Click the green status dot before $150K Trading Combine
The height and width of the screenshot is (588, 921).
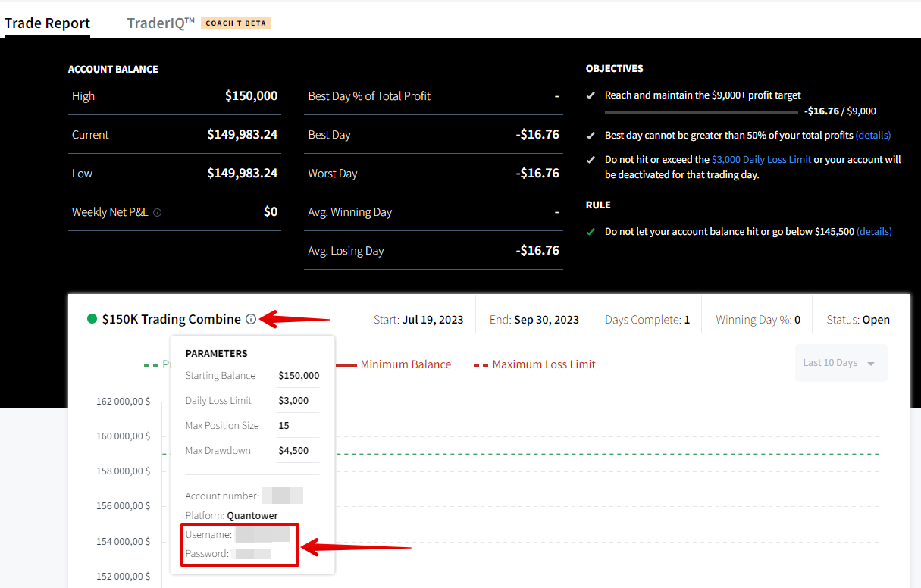(92, 320)
